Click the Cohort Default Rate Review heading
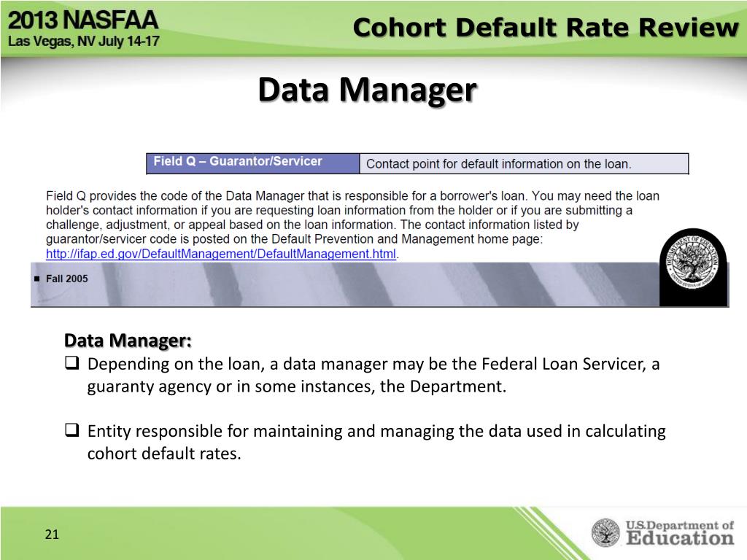This screenshot has width=747, height=560. pos(546,27)
